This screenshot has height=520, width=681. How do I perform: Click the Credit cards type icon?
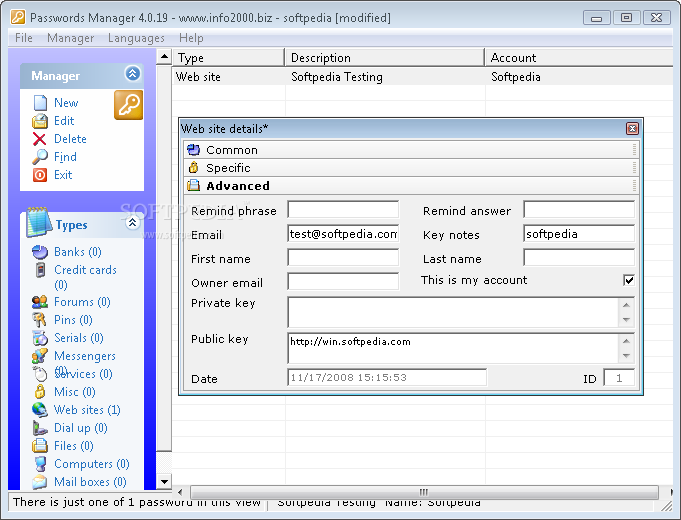40,270
